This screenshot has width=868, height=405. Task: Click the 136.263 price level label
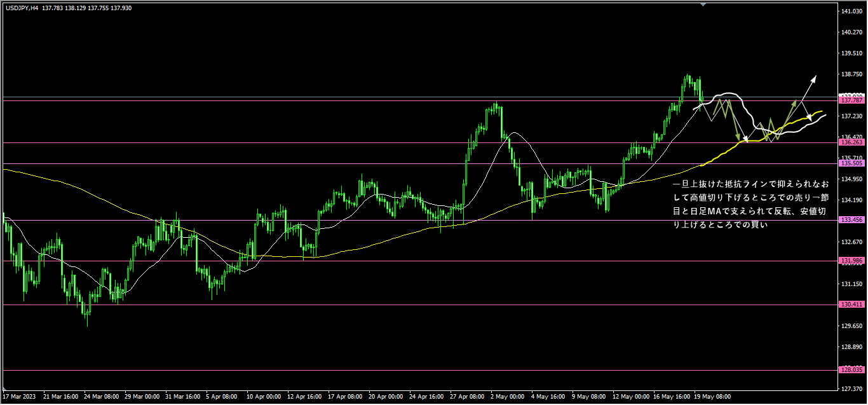(x=851, y=142)
